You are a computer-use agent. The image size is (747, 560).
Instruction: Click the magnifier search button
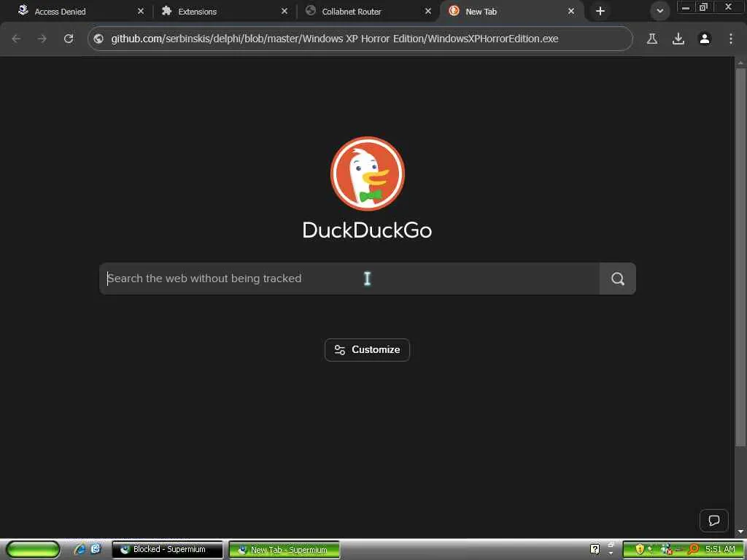[x=618, y=279]
